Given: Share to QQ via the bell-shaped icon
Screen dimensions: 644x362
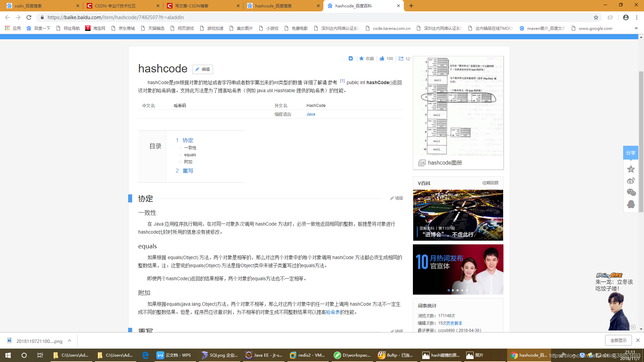Looking at the screenshot, I should point(631,204).
